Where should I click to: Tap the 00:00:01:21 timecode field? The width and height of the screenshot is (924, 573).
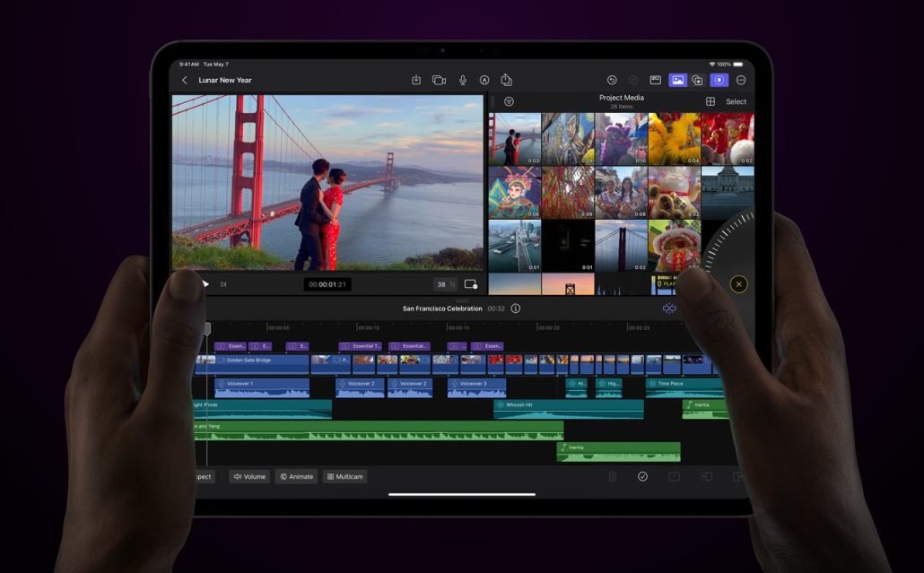(x=327, y=284)
